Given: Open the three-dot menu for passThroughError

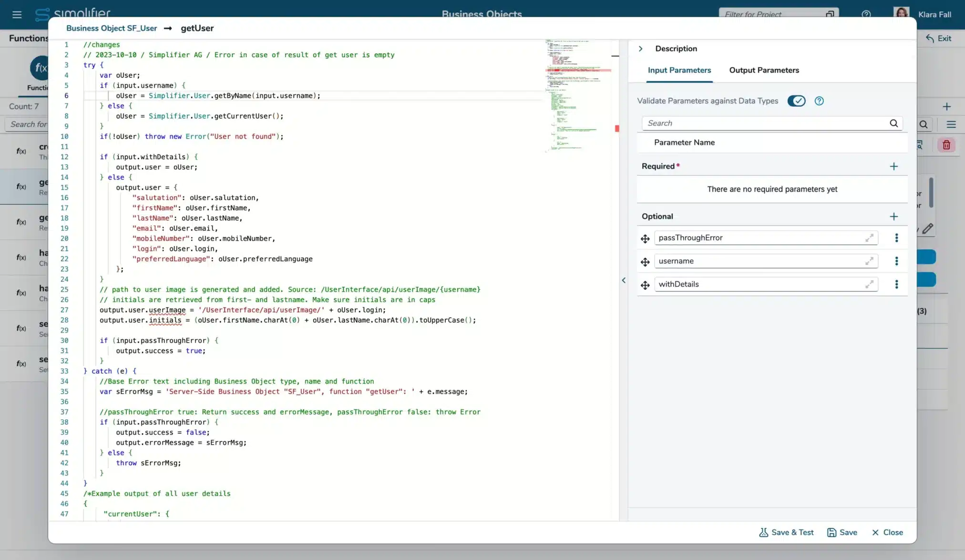Looking at the screenshot, I should 896,238.
